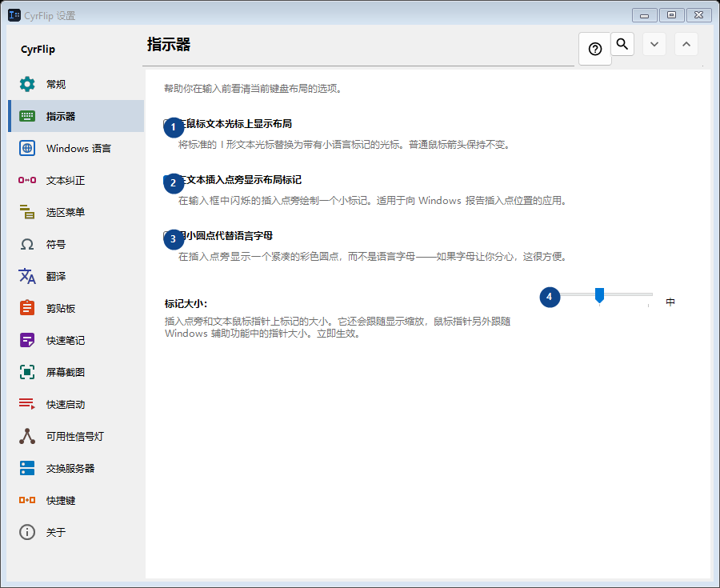Click the 指示器 page heading
720x588 pixels.
169,45
